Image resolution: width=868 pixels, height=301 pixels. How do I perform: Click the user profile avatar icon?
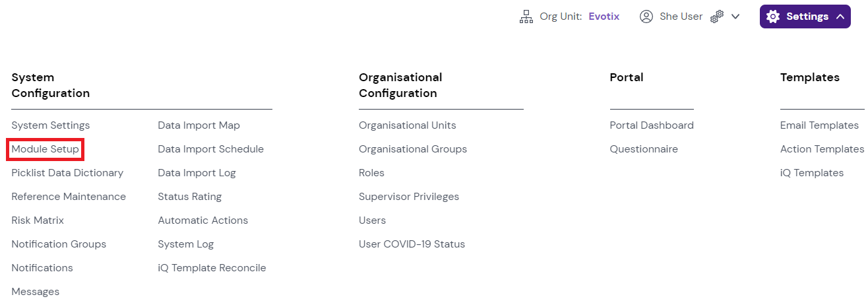coord(646,17)
